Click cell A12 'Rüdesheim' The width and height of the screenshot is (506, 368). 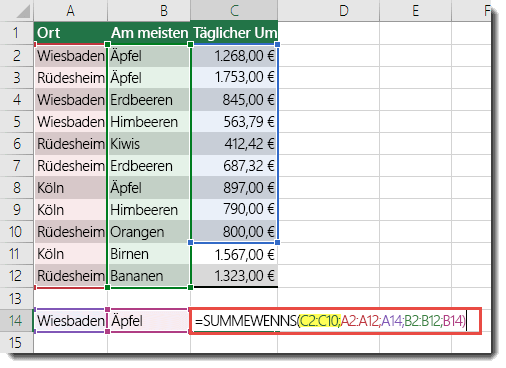tap(70, 276)
